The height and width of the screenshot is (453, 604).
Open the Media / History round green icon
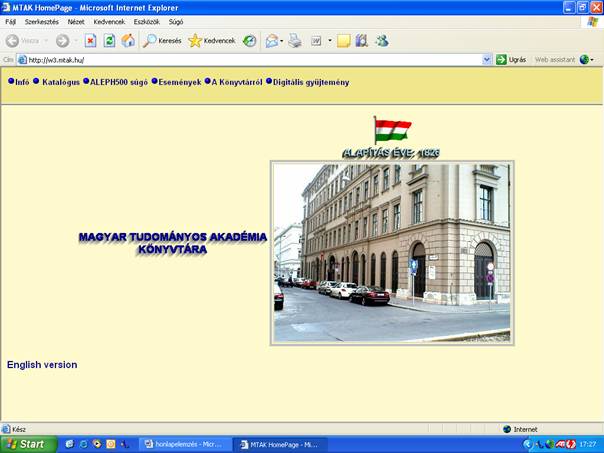250,40
